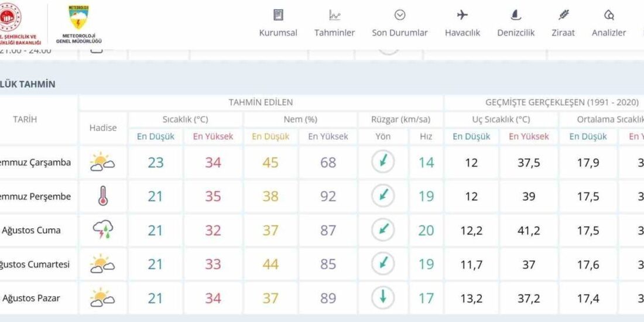Click the Havacılık airplane icon
The image size is (644, 322).
click(x=462, y=15)
